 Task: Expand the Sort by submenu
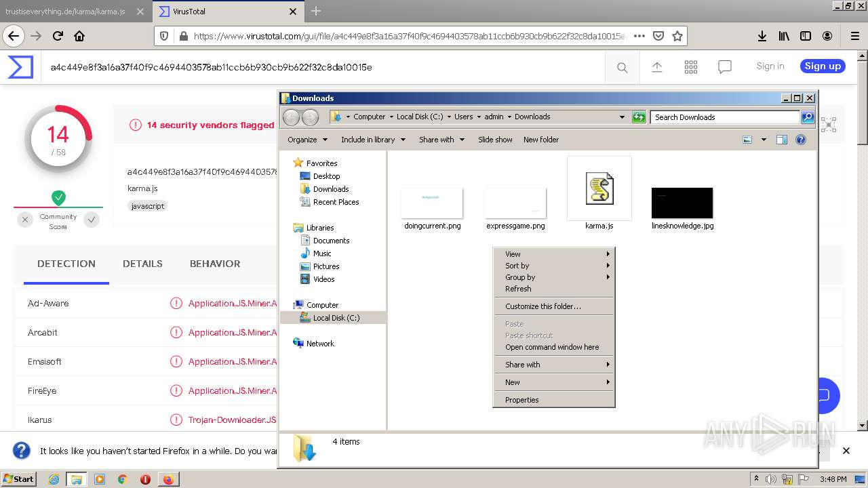tap(553, 266)
